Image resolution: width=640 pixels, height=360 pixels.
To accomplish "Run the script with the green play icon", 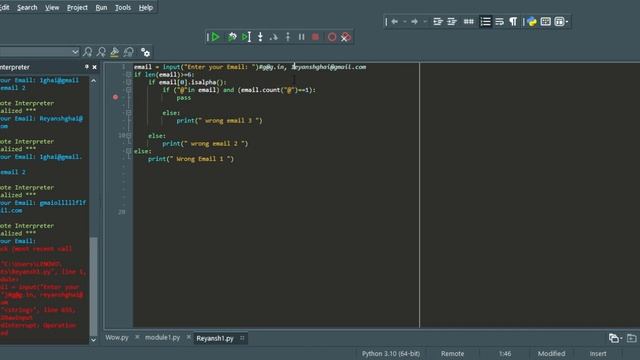I will 216,37.
